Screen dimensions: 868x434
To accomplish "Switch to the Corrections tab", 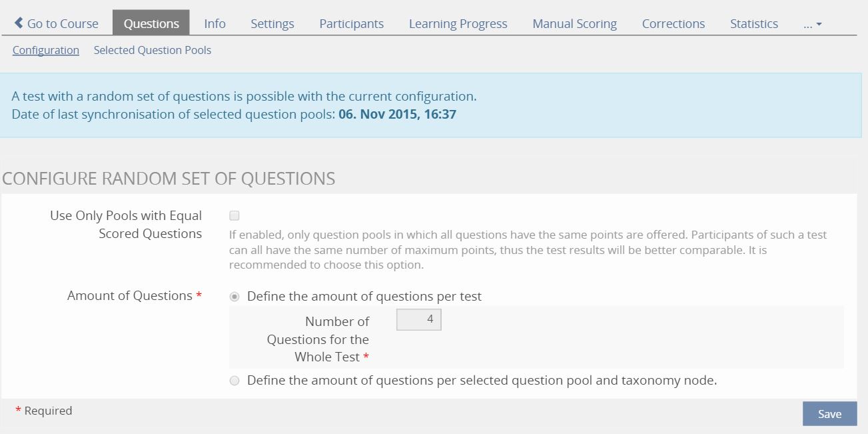I will [x=673, y=23].
